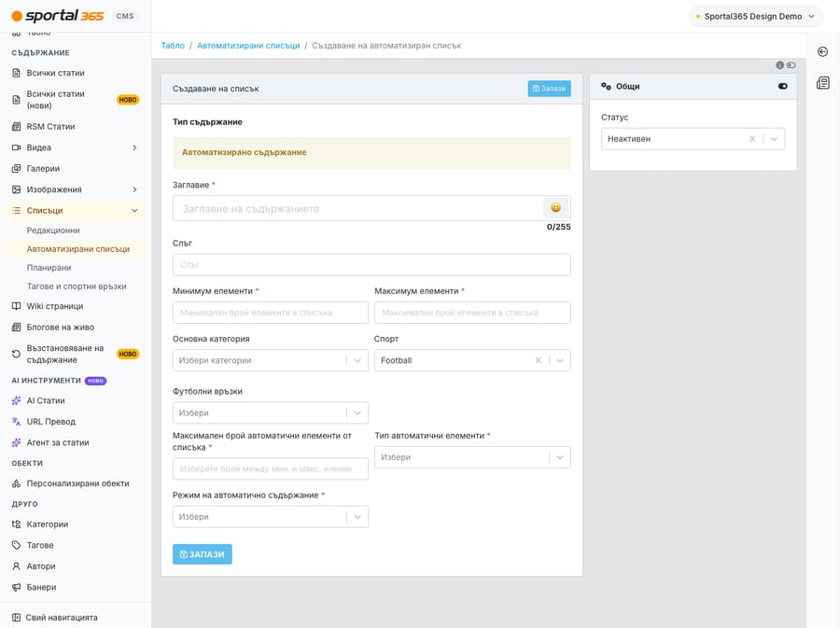Open RSM Статии in sidebar

[51, 126]
